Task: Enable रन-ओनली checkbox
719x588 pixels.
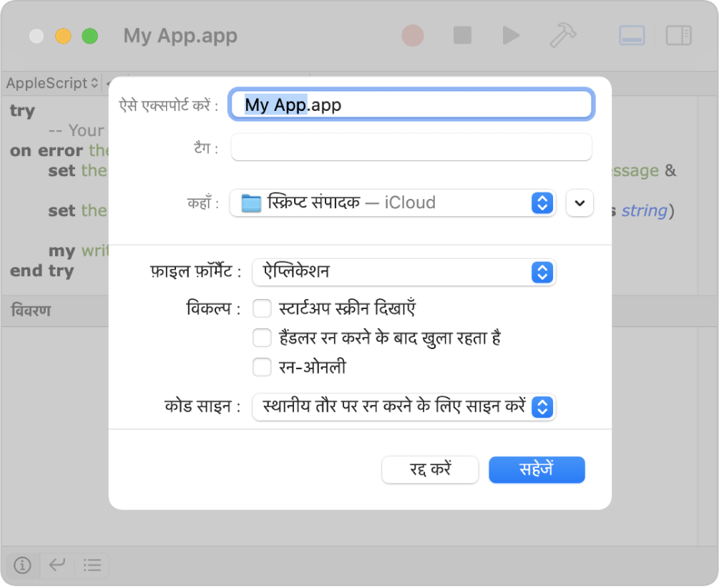Action: (262, 368)
